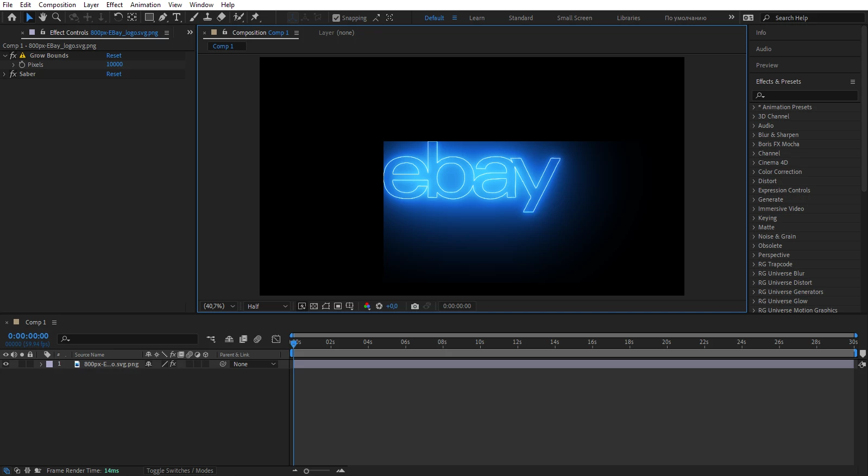Screen dimensions: 868x476
Task: Switch to the Small Screen workspace
Action: [575, 18]
